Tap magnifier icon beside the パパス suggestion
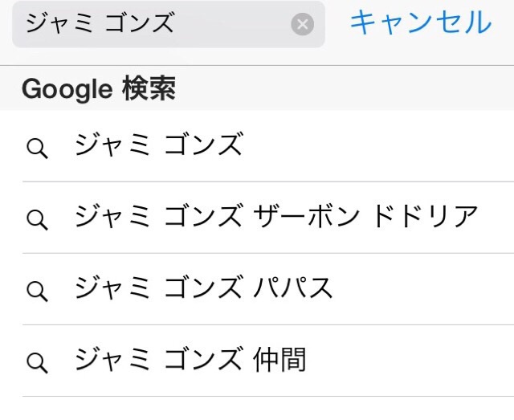Image resolution: width=514 pixels, height=420 pixels. click(37, 292)
